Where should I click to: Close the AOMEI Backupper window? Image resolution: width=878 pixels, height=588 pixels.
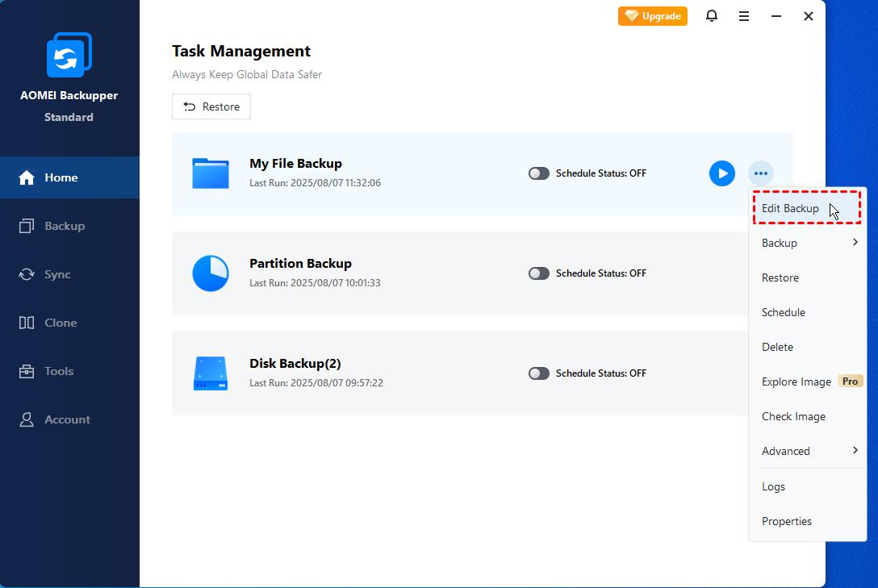pyautogui.click(x=808, y=16)
